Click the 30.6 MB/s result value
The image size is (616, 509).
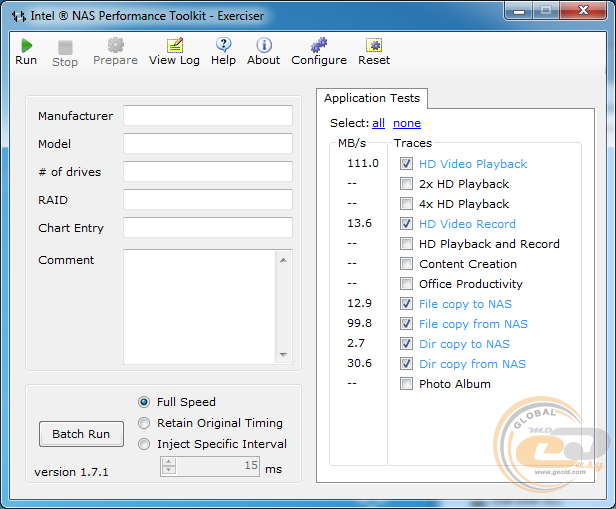point(359,363)
